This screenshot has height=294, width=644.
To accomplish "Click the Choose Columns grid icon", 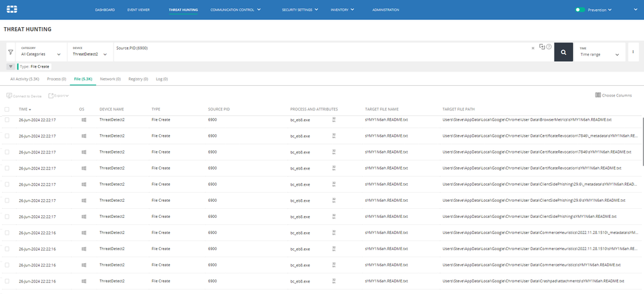I will (598, 95).
